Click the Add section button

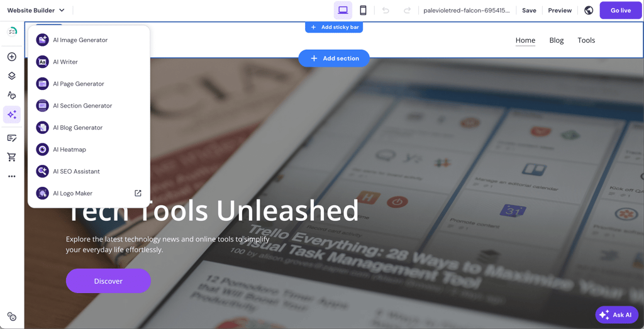point(334,59)
